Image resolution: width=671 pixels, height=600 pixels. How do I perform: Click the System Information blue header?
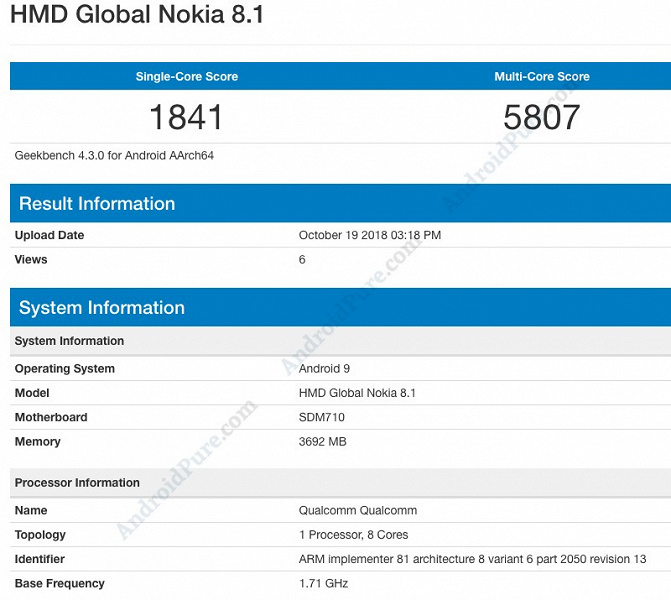coord(102,308)
